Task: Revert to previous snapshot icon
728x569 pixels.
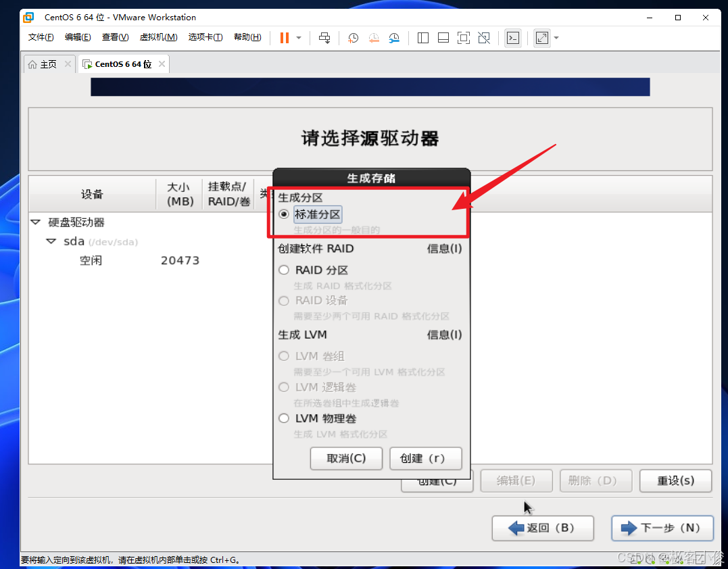Action: [374, 38]
